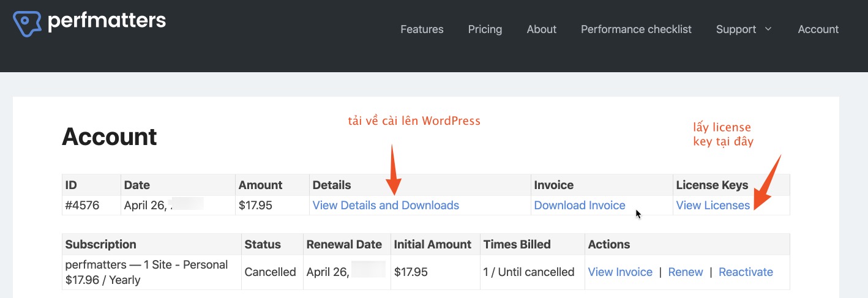The width and height of the screenshot is (868, 298).
Task: Open View Licenses link
Action: point(713,206)
